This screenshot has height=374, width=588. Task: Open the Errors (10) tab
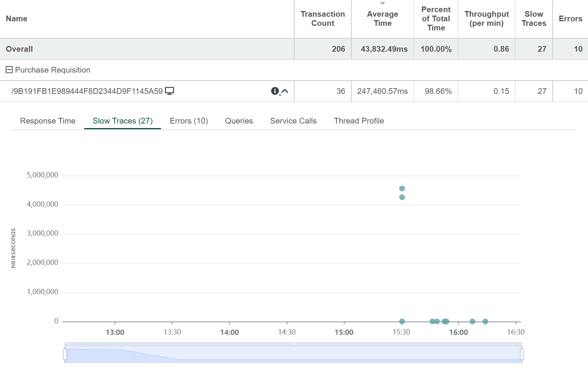pos(189,121)
